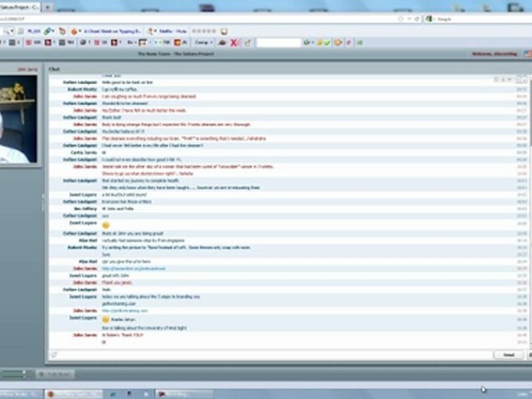Image resolution: width=532 pixels, height=399 pixels.
Task: Open the second blue link posted by John Jarvis
Action: (x=125, y=311)
